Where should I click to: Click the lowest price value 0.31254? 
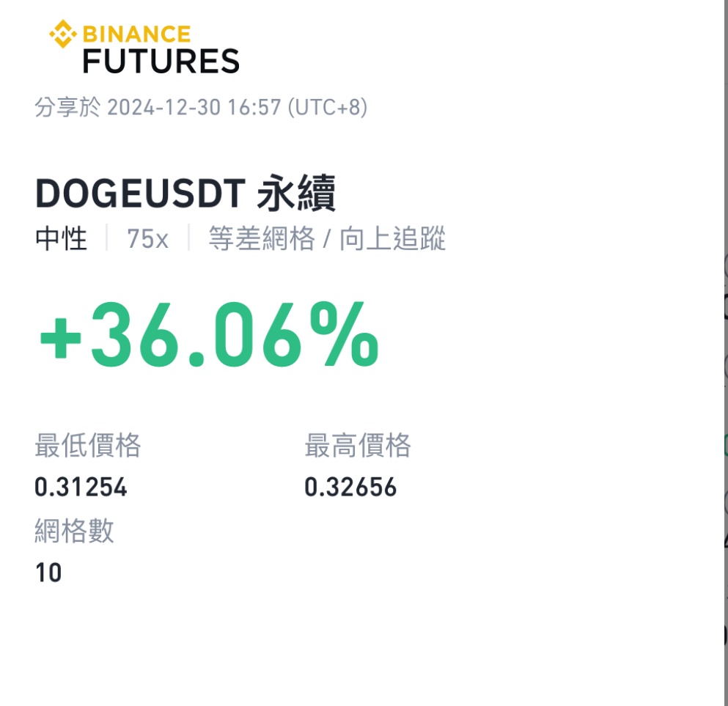81,488
